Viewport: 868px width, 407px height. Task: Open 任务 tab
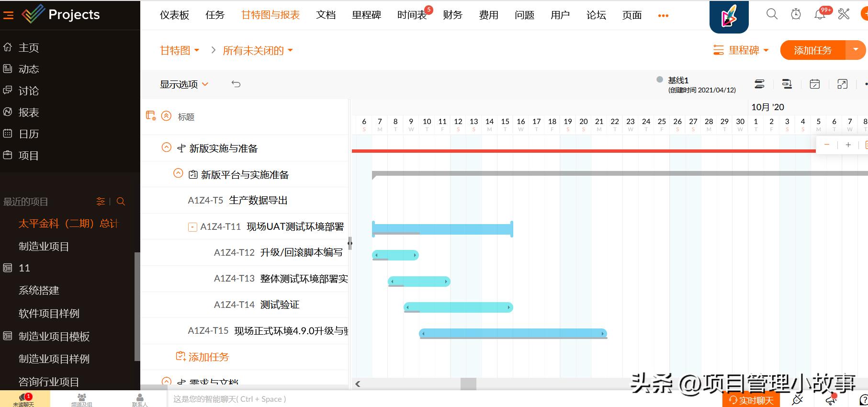[215, 15]
